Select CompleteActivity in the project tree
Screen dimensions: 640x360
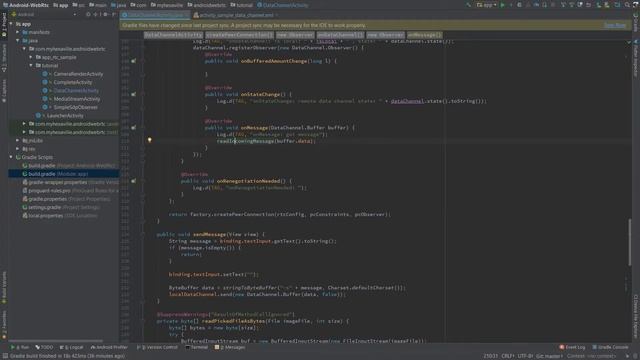point(73,82)
